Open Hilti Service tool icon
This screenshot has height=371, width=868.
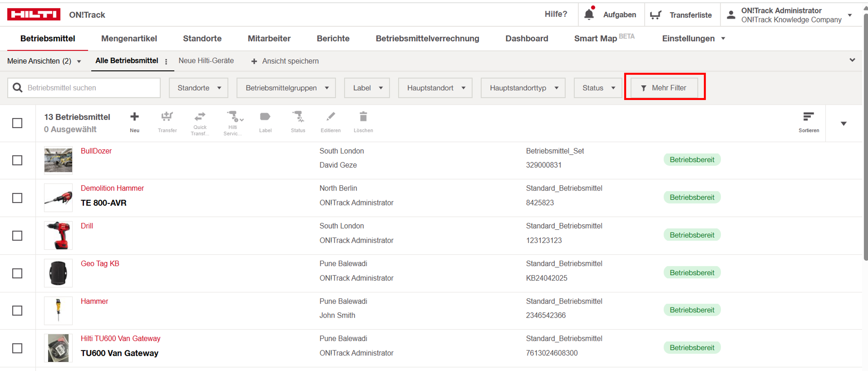[233, 117]
